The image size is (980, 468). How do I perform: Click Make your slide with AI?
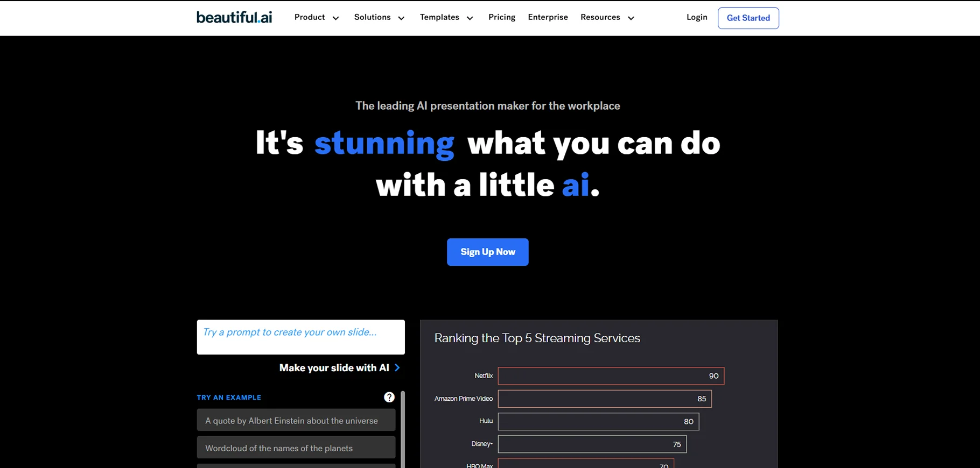pyautogui.click(x=334, y=368)
